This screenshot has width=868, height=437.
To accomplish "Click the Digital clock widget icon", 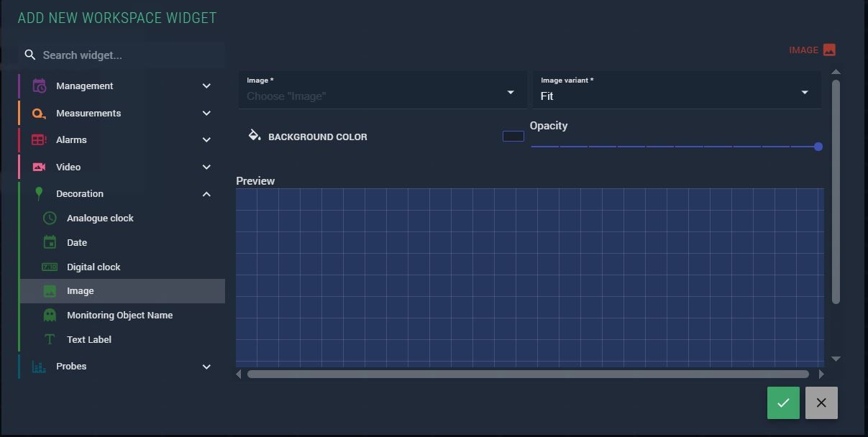I will 50,267.
